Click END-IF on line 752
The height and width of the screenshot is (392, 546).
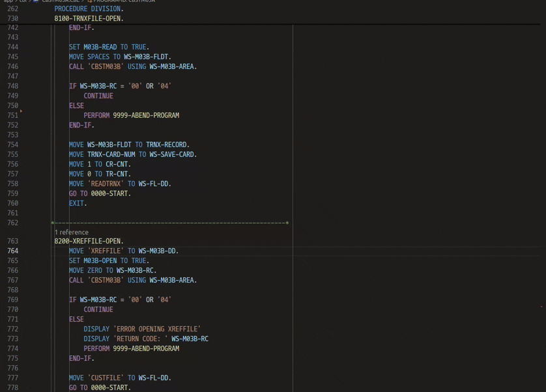(81, 125)
